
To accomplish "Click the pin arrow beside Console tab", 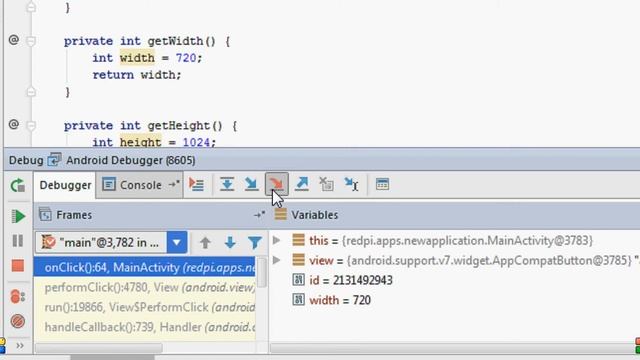I will pos(174,184).
